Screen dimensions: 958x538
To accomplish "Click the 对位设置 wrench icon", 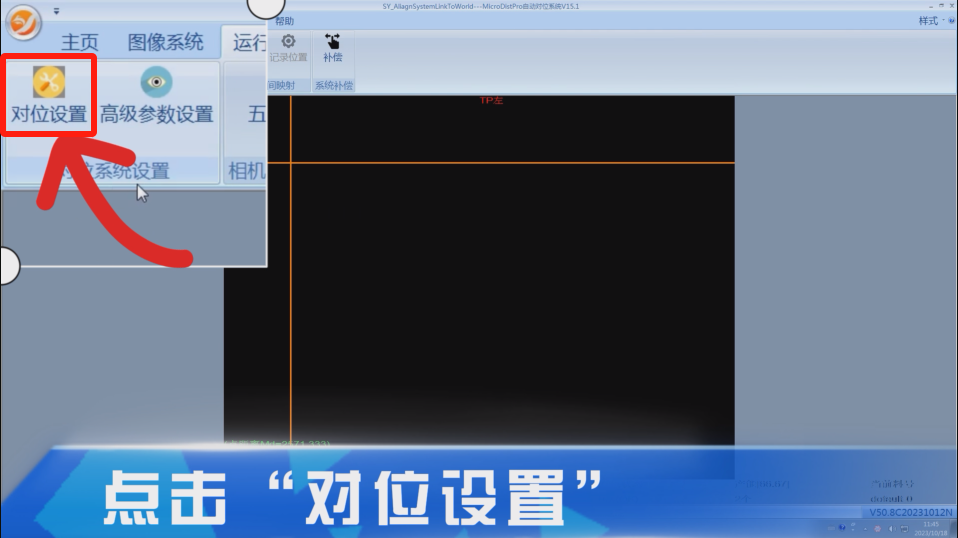I will 48,82.
